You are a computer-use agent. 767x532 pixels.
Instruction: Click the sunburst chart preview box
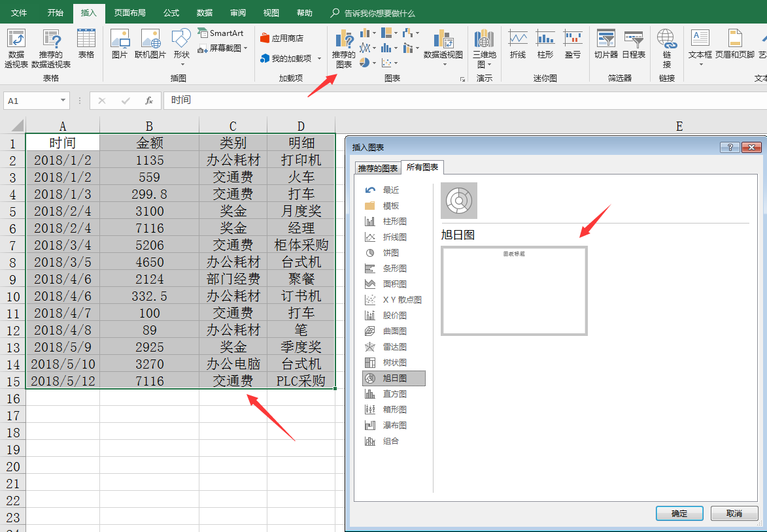[x=514, y=291]
